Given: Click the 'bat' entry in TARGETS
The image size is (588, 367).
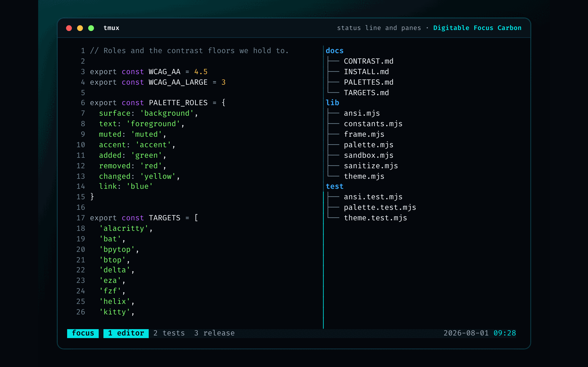Looking at the screenshot, I should coord(110,239).
